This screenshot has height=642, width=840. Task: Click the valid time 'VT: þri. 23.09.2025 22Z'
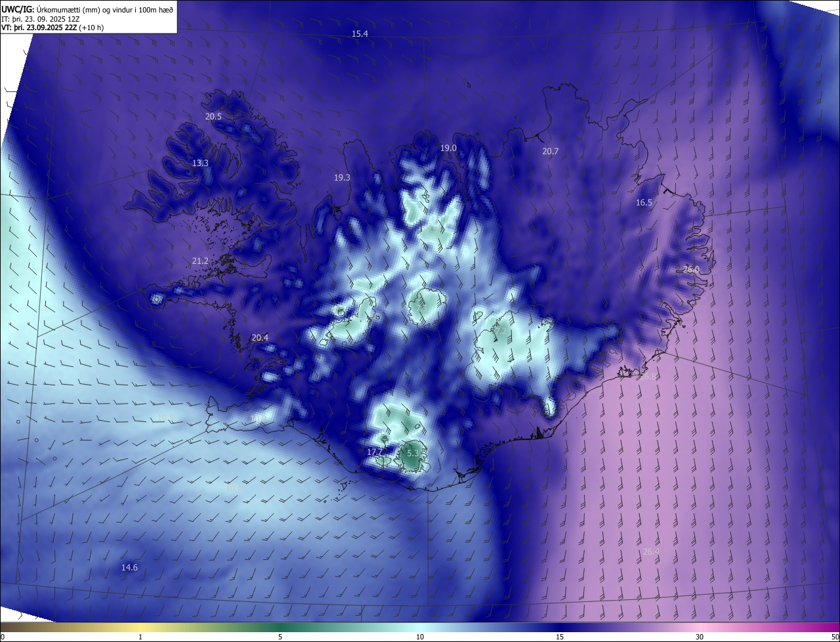39,28
